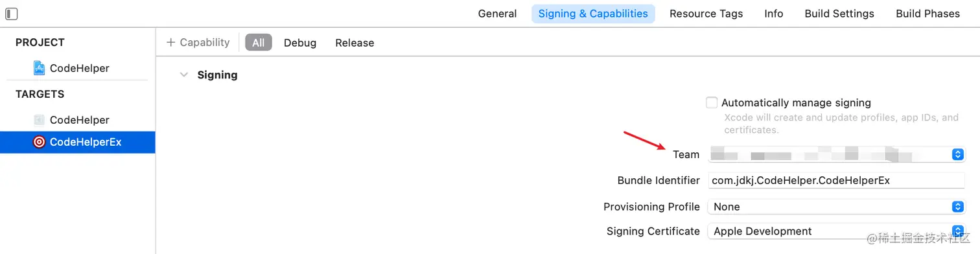The height and width of the screenshot is (254, 980).
Task: Select the Release configuration filter
Action: (355, 43)
